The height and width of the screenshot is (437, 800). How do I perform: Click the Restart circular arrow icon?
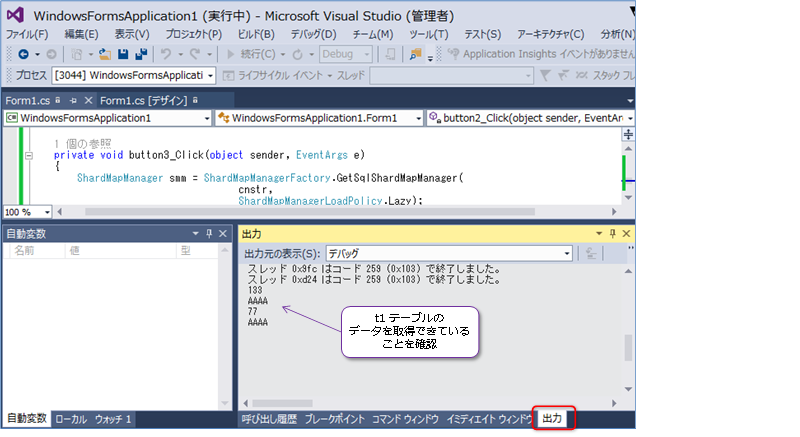297,54
